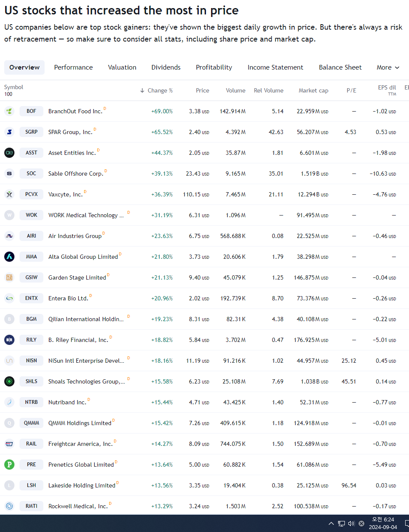Open the PRE ticker link
Screen dimensions: 409x532
pyautogui.click(x=31, y=465)
